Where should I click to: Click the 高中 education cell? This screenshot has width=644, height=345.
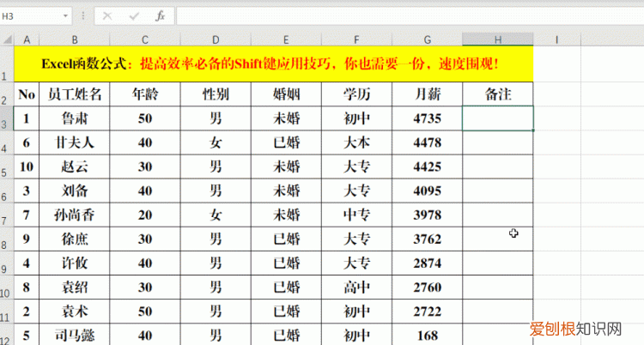[x=356, y=287]
